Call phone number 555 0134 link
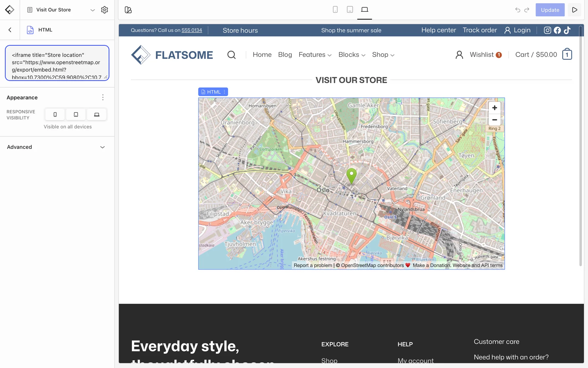Image resolution: width=588 pixels, height=368 pixels. pos(192,30)
